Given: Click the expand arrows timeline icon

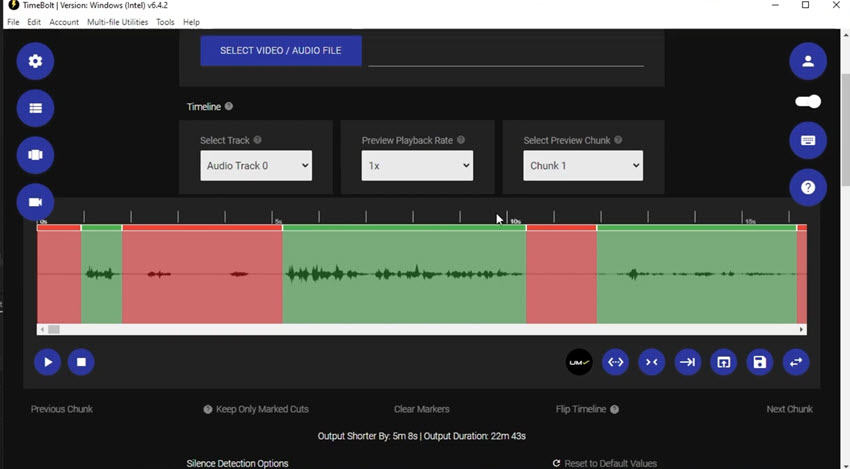Looking at the screenshot, I should coord(615,362).
